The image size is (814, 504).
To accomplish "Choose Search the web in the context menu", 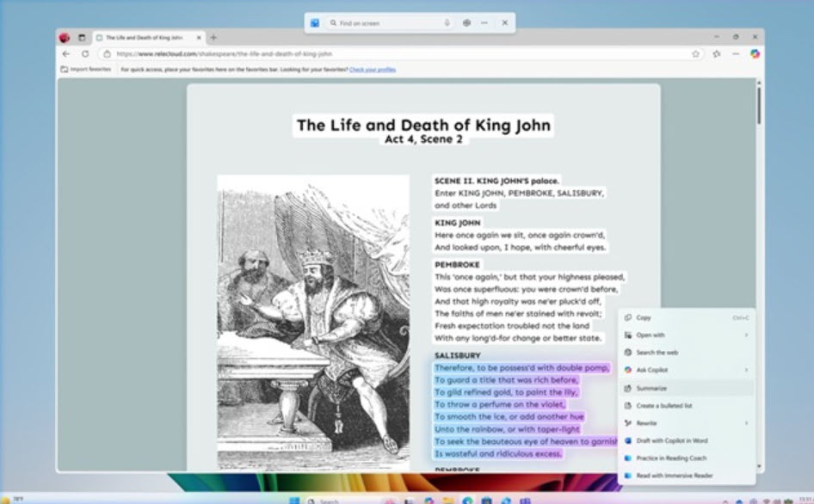I will pos(687,353).
